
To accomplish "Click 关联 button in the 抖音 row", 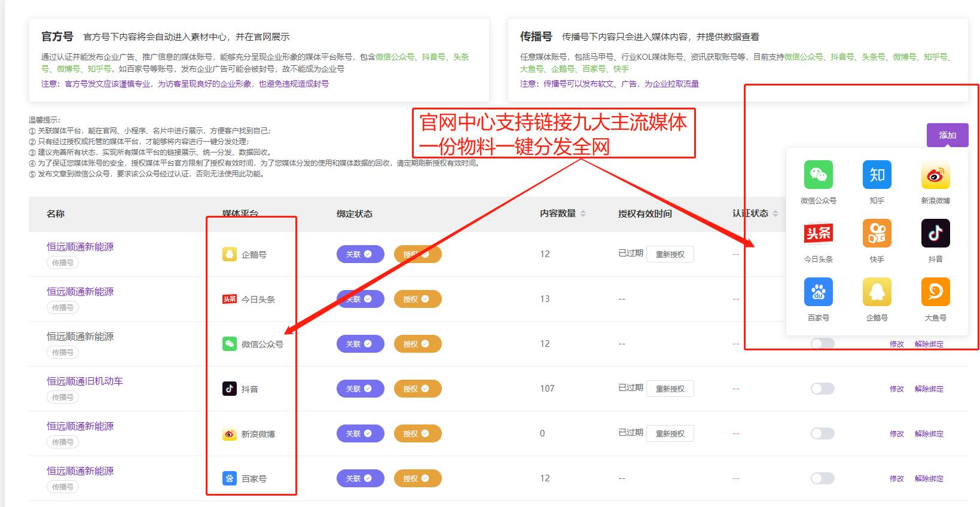I will click(360, 389).
